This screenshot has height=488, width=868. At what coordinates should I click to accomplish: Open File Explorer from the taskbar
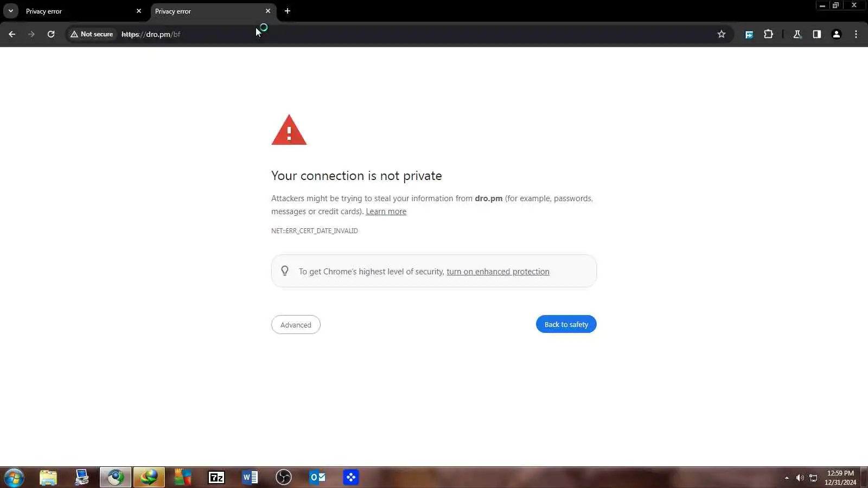[x=48, y=478]
